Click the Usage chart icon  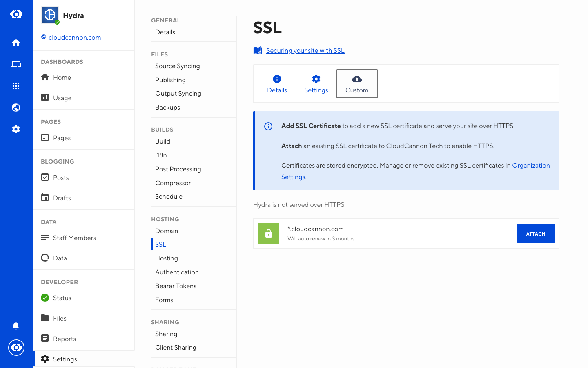45,97
